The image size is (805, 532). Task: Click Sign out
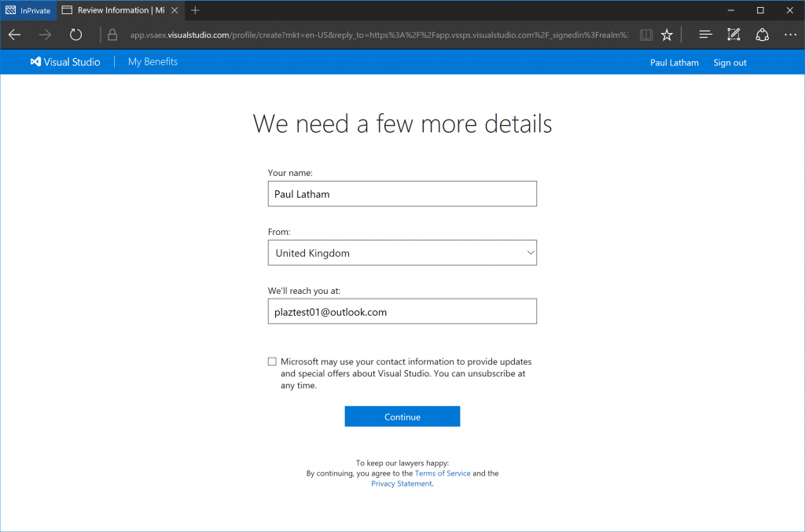730,63
